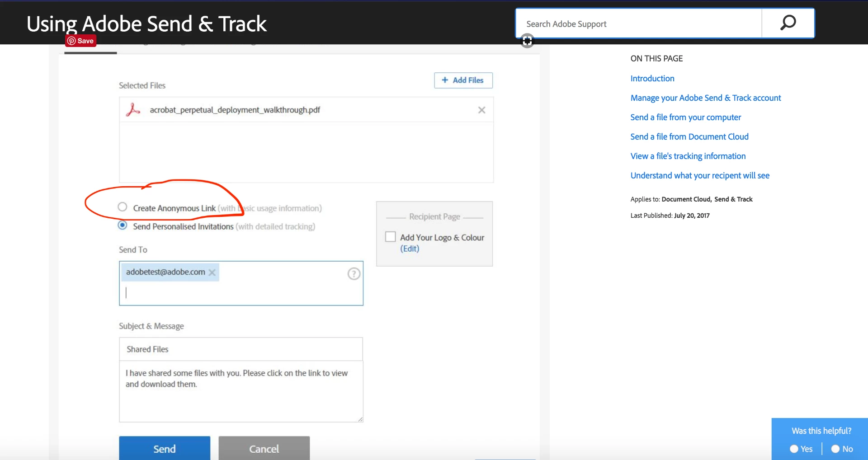This screenshot has height=460, width=868.
Task: Select Create Anonymous Link radio button
Action: click(x=123, y=207)
